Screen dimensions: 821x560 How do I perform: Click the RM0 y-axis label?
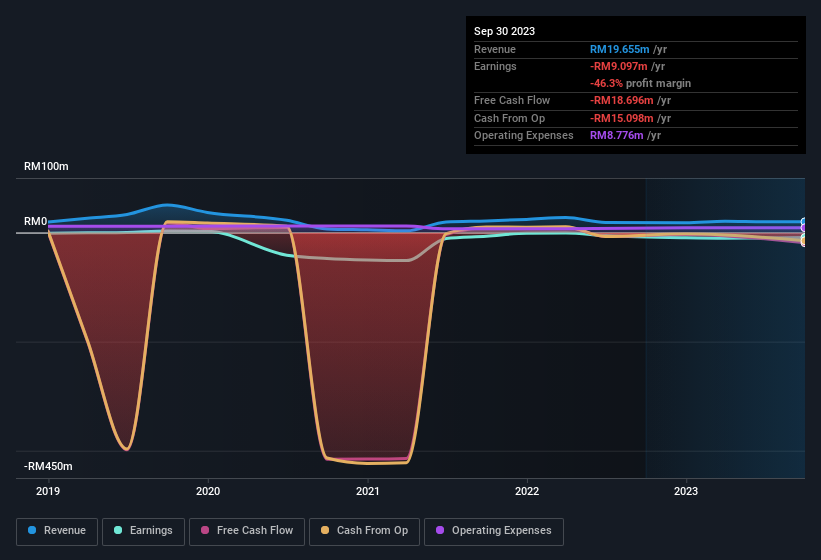[36, 221]
